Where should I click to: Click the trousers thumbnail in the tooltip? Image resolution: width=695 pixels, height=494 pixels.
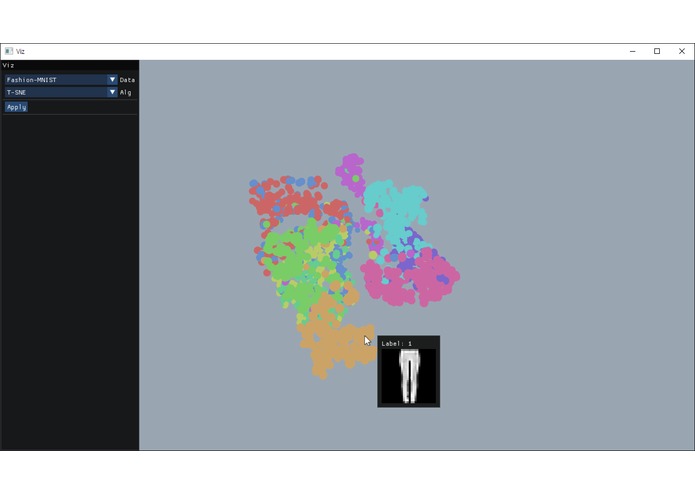click(409, 376)
